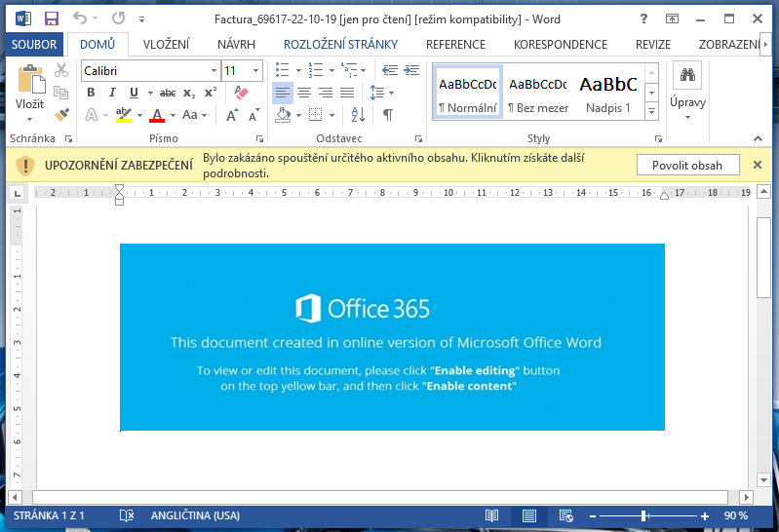Collapse the ribbon with chevron

758,138
